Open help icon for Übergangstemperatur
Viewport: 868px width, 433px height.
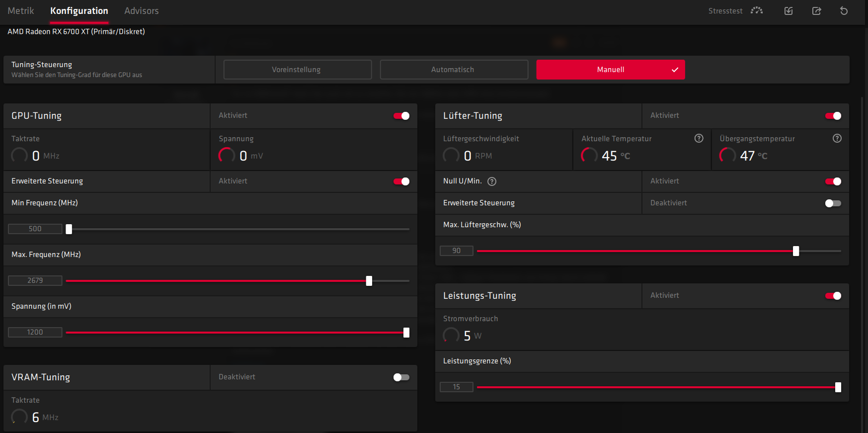click(837, 138)
